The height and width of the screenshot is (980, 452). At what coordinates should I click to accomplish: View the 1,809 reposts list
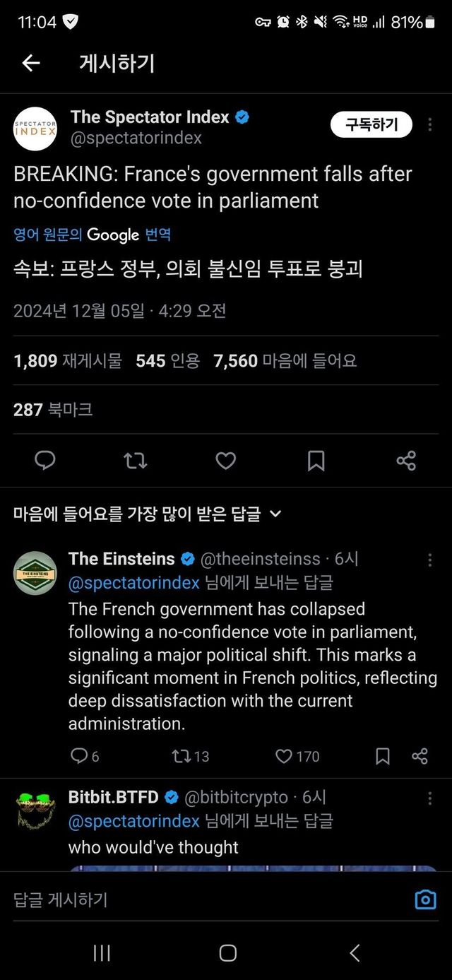[x=68, y=361]
